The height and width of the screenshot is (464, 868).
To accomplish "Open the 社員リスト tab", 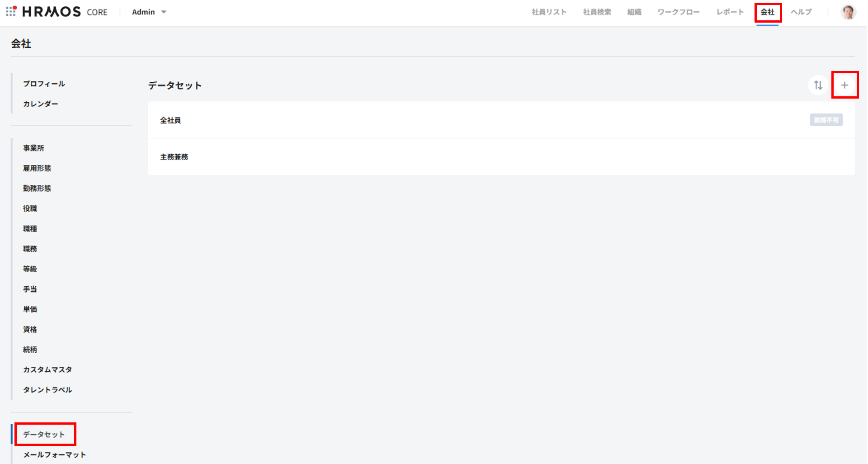I will (x=549, y=12).
